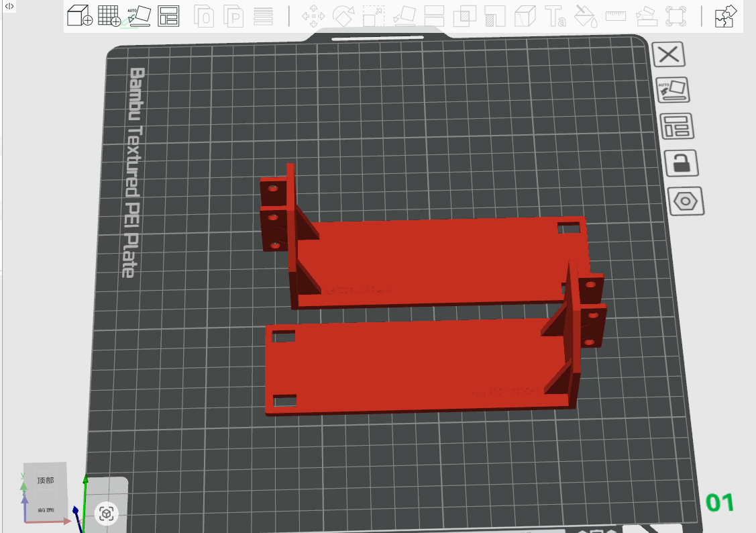Click the top face of view cube
This screenshot has width=756, height=533.
[x=46, y=481]
